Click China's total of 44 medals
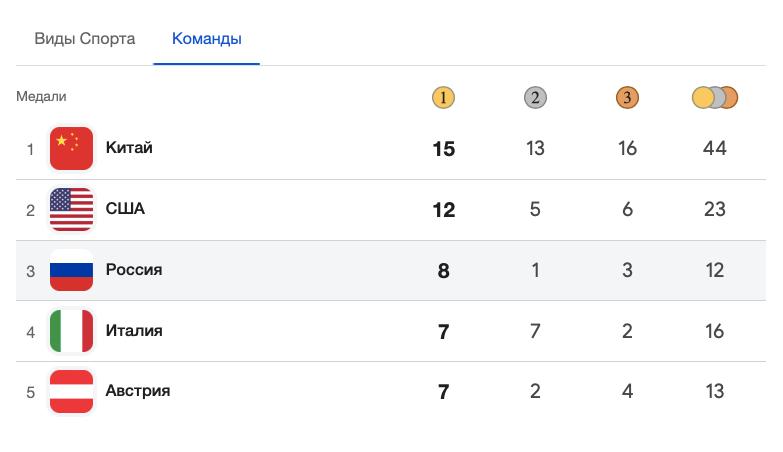Viewport: 783px width, 452px height. pos(714,149)
